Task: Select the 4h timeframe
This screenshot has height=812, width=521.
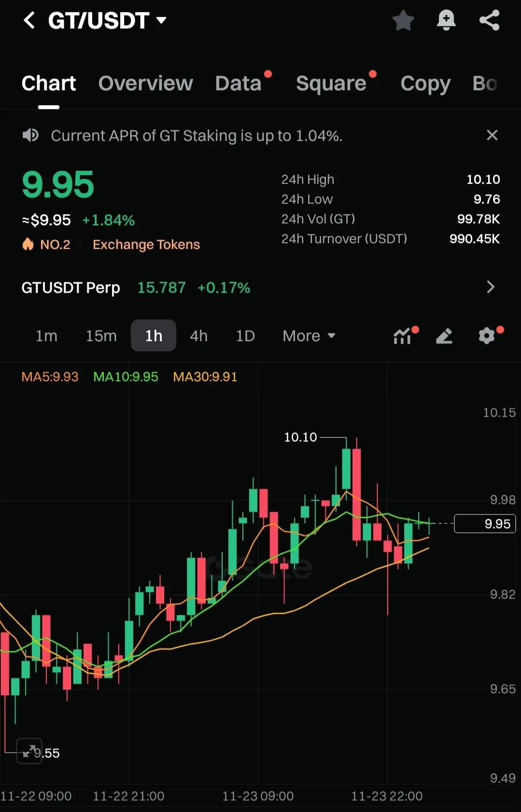Action: tap(199, 336)
